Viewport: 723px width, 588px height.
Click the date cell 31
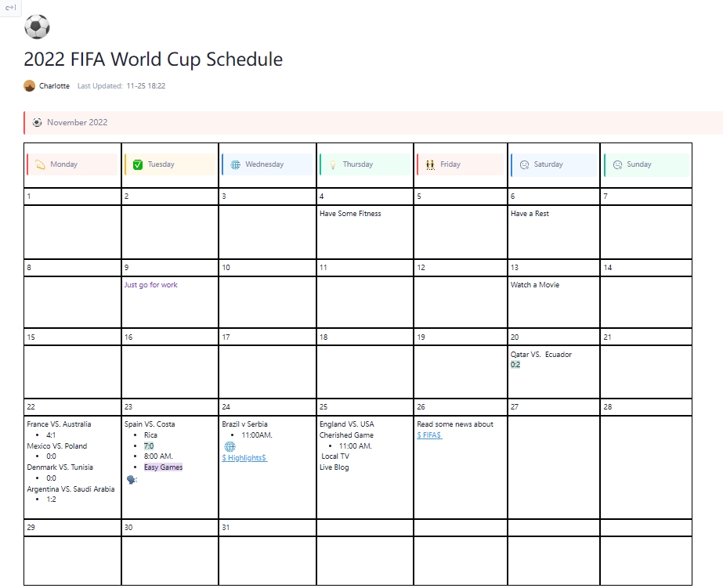[x=267, y=528]
